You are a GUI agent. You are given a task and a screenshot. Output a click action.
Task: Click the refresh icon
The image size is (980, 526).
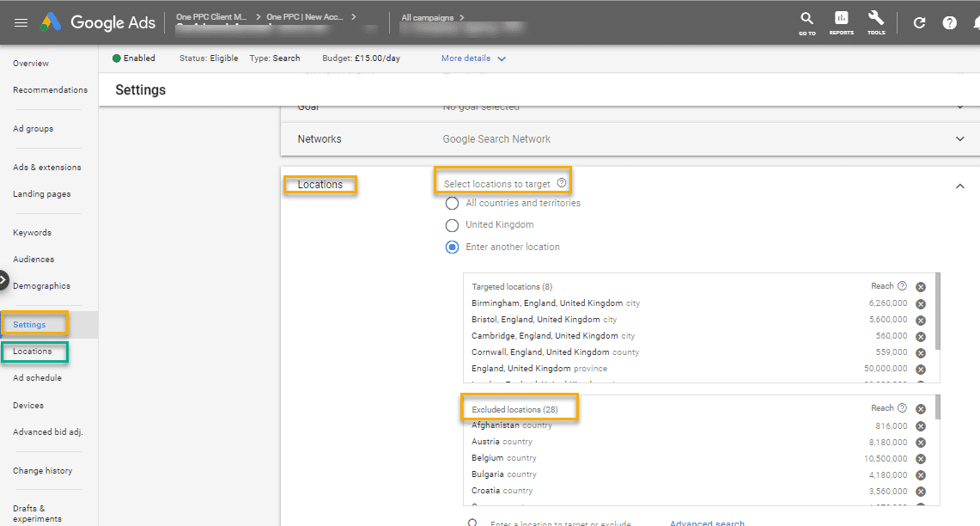(918, 22)
